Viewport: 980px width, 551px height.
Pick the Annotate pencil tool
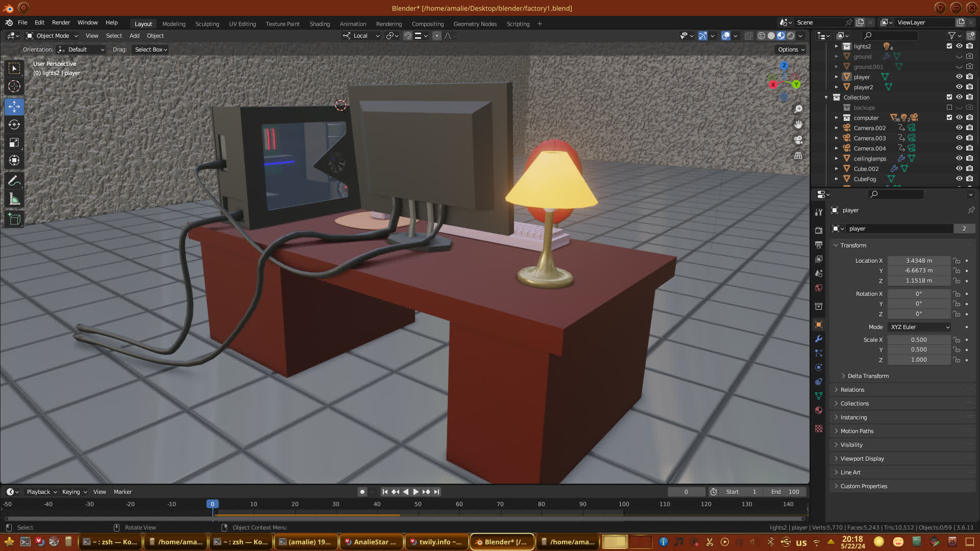[x=14, y=181]
